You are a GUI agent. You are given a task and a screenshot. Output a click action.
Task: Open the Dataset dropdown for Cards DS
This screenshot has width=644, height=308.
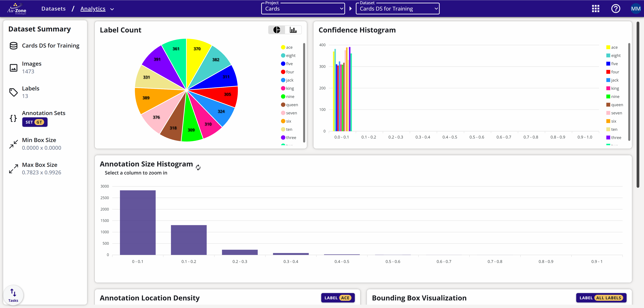[398, 9]
